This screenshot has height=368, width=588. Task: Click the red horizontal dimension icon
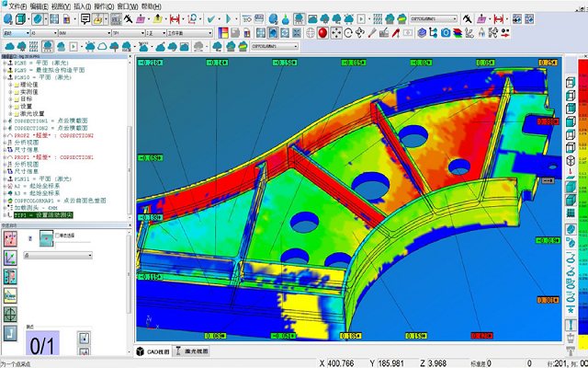click(175, 18)
